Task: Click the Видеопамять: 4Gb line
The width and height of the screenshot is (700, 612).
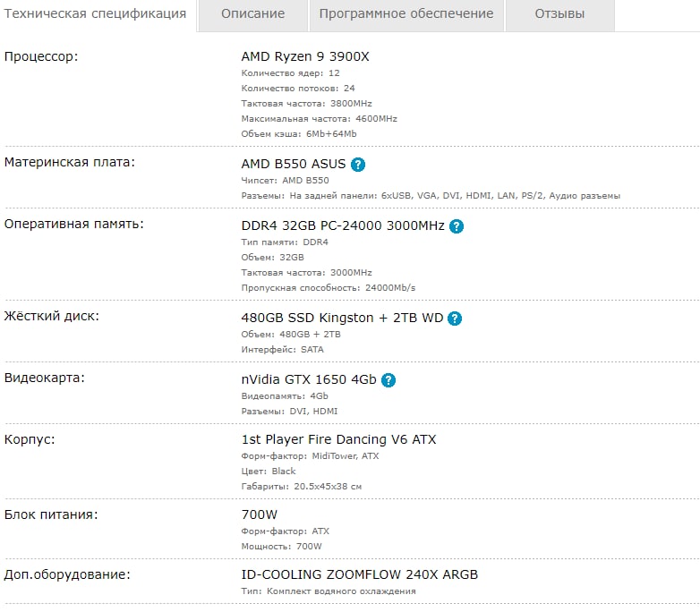Action: click(285, 396)
